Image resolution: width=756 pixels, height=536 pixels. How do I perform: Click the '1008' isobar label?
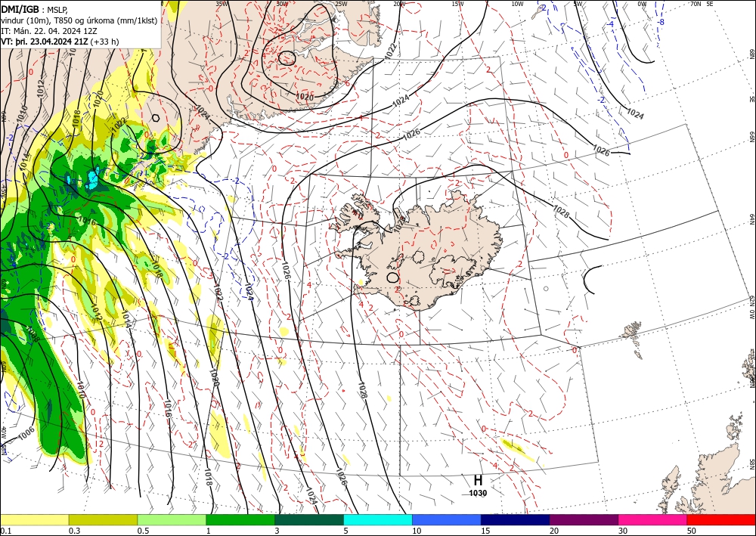pyautogui.click(x=33, y=335)
